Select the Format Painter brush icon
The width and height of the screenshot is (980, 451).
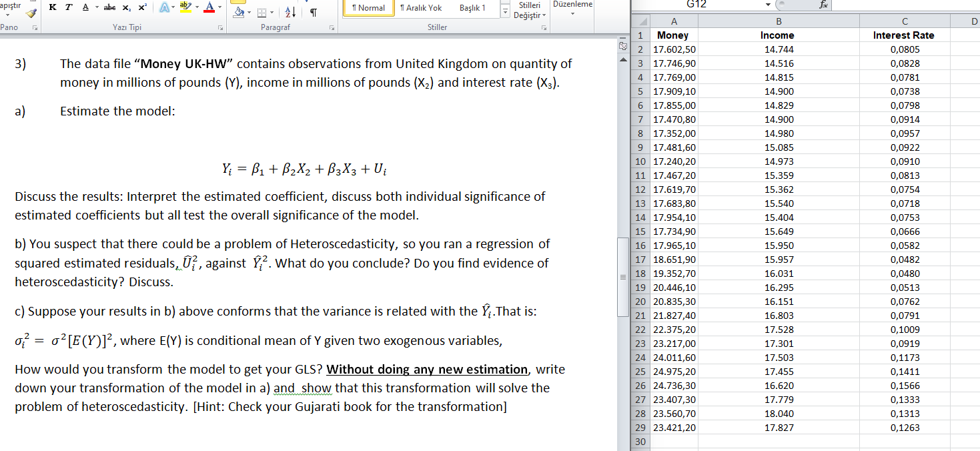tap(32, 13)
